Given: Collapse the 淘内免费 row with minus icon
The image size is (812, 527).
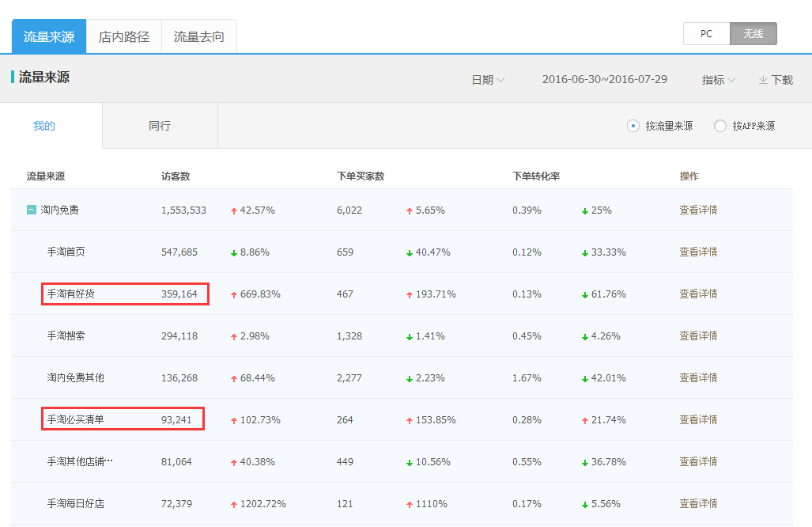Looking at the screenshot, I should point(32,210).
